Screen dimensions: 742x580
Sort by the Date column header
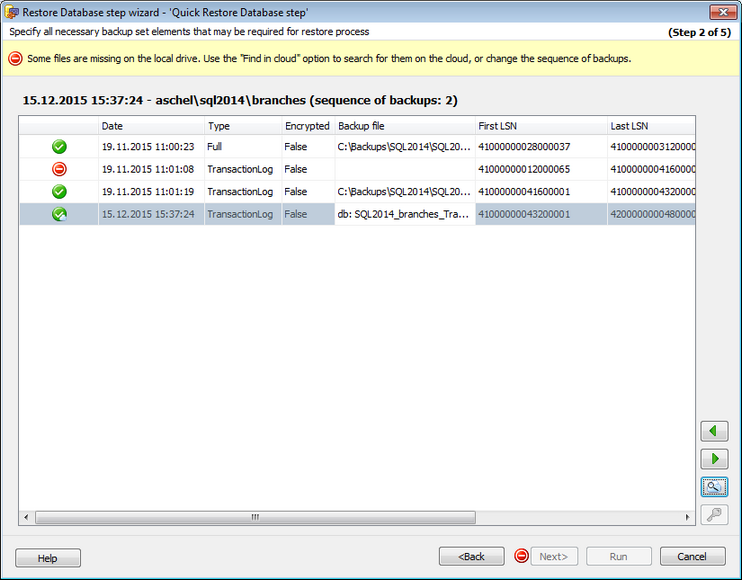click(x=150, y=126)
